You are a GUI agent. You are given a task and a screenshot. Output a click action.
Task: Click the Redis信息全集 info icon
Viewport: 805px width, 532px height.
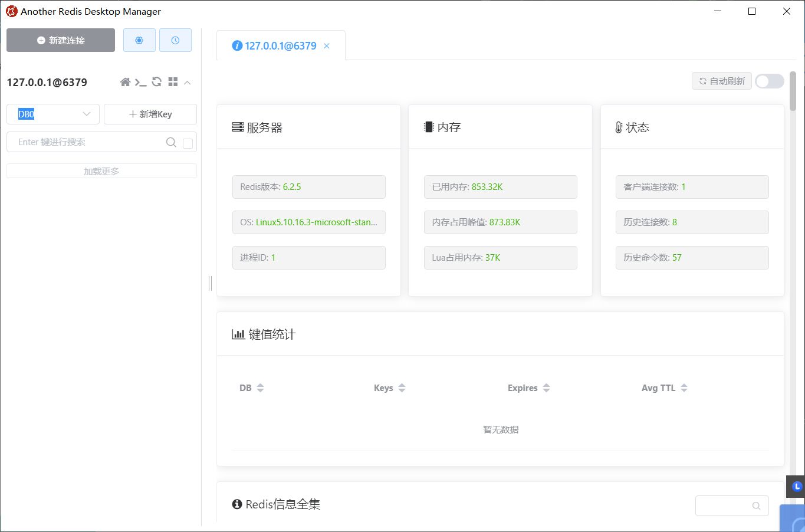coord(237,504)
